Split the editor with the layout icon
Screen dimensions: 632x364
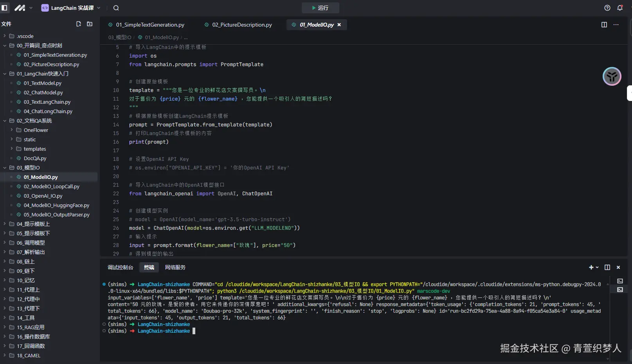(x=604, y=25)
